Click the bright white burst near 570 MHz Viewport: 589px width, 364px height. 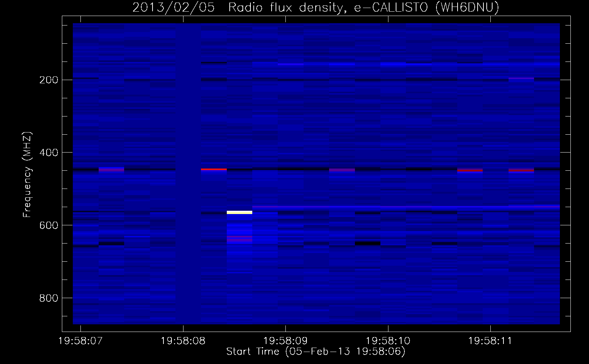click(240, 212)
